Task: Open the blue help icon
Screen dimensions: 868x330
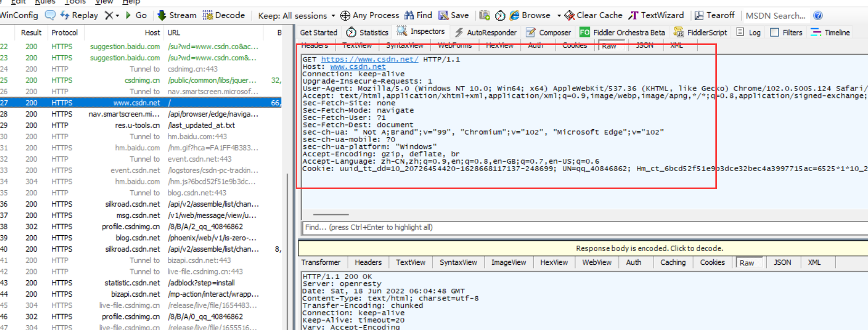Action: (x=818, y=15)
